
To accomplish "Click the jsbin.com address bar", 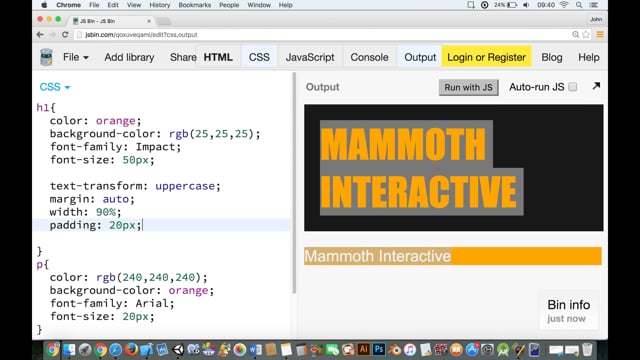I will (322, 35).
